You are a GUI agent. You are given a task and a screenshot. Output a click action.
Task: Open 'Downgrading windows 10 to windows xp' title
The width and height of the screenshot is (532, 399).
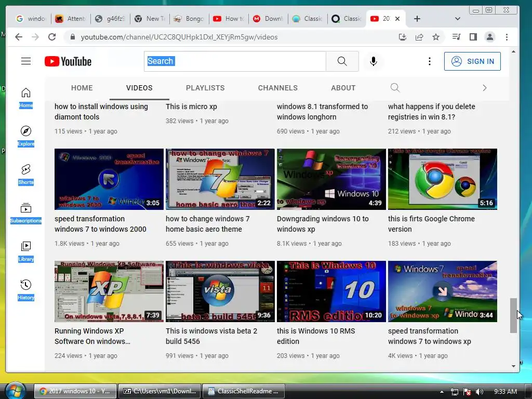pos(323,224)
